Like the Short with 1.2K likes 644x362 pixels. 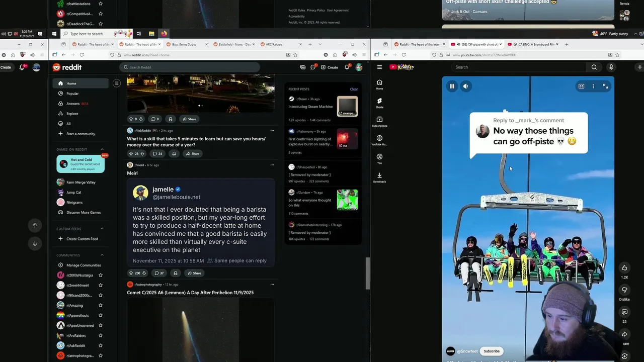tap(624, 267)
